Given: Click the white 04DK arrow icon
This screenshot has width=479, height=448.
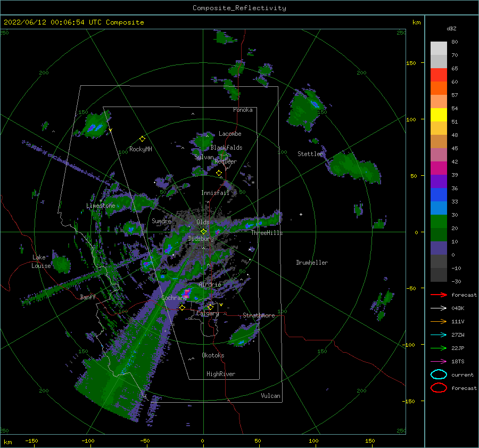Looking at the screenshot, I should (439, 308).
